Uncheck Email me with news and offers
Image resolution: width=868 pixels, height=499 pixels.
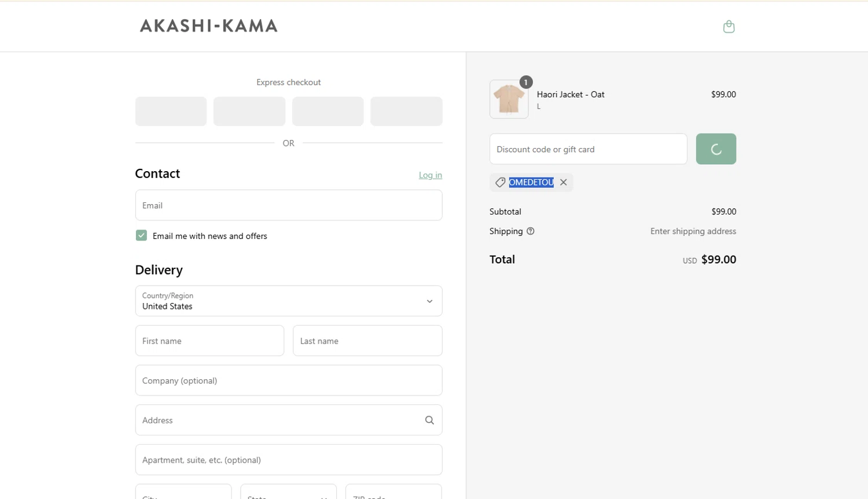(141, 235)
